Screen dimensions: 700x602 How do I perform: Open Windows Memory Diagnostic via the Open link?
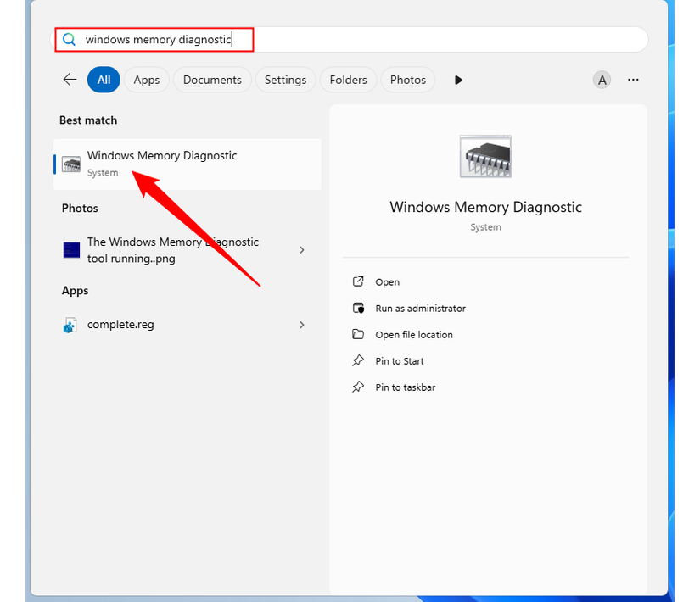point(385,281)
